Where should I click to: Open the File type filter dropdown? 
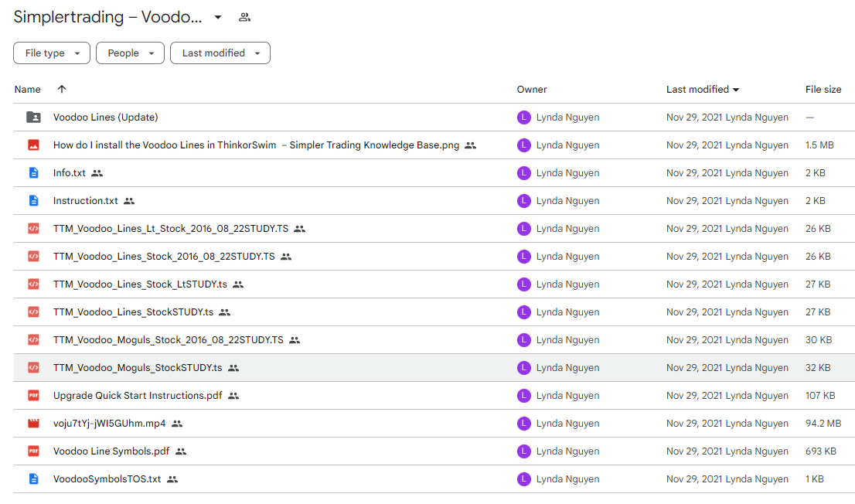pos(52,53)
